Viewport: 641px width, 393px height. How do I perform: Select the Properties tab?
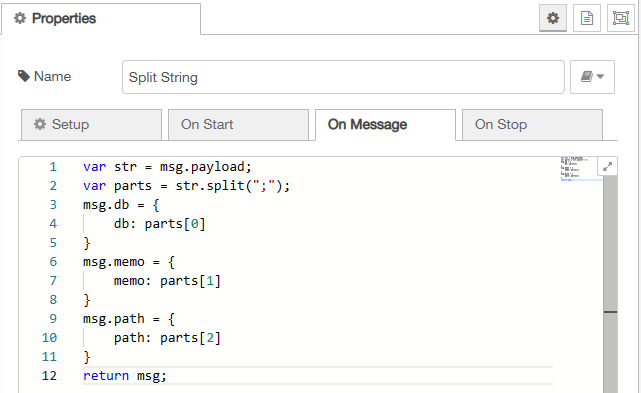pos(101,18)
